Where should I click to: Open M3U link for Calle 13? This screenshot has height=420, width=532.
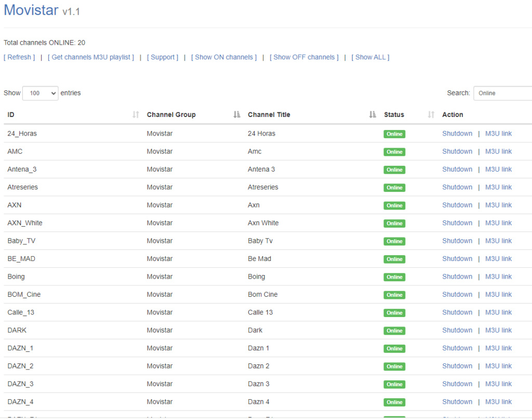498,312
